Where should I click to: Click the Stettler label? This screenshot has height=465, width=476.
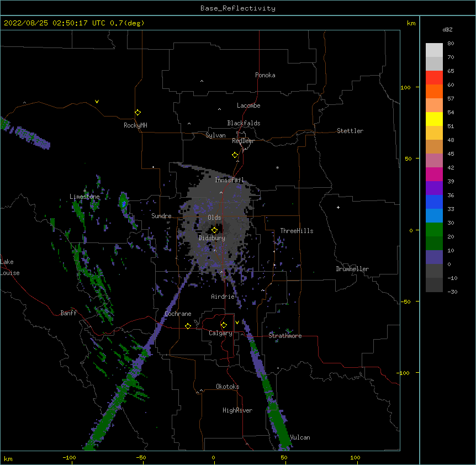click(350, 131)
